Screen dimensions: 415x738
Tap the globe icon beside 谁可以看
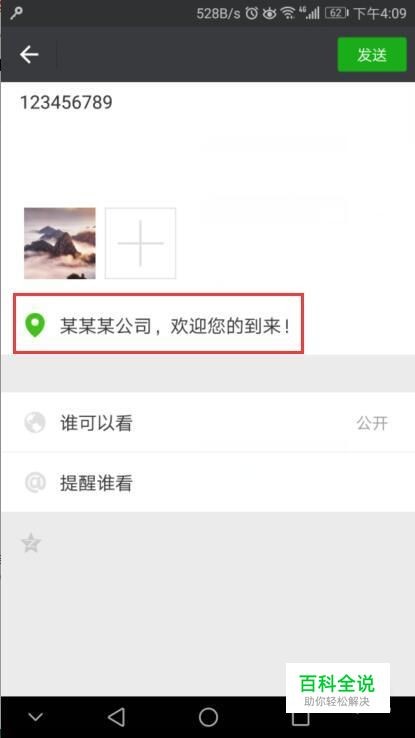point(35,423)
